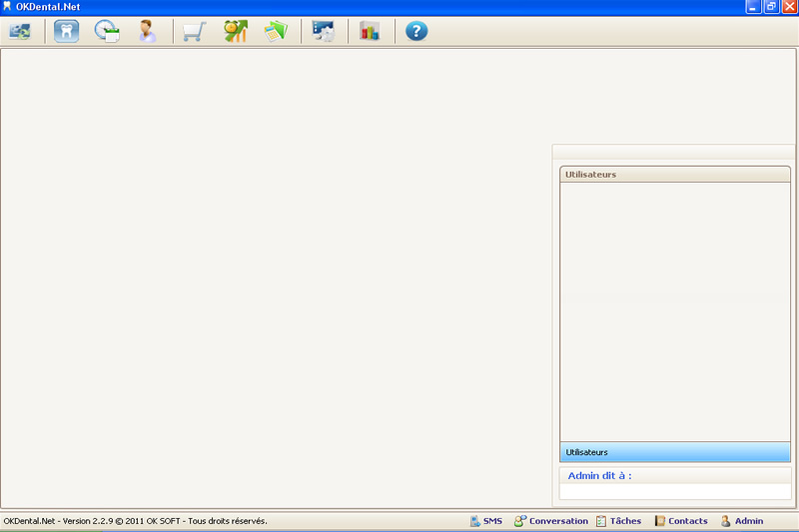Image resolution: width=799 pixels, height=532 pixels.
Task: Close the OKDental.Net window
Action: tap(789, 7)
